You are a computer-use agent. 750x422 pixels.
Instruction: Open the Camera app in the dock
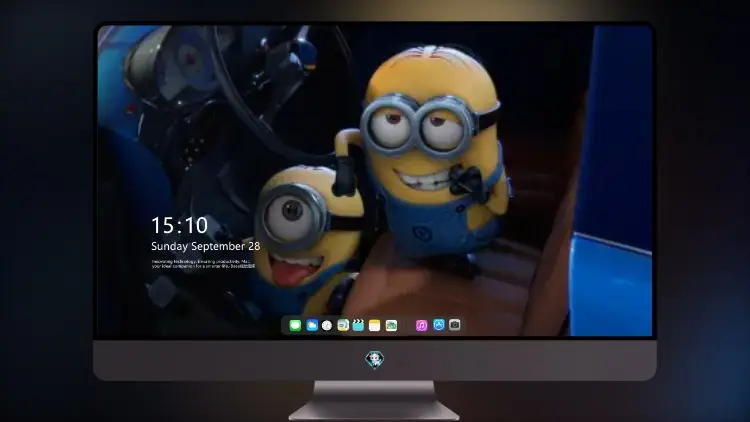tap(455, 325)
